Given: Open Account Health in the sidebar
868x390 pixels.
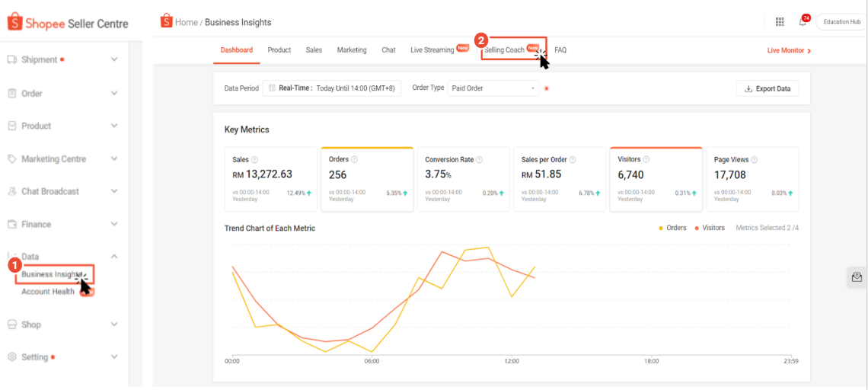Looking at the screenshot, I should [48, 292].
